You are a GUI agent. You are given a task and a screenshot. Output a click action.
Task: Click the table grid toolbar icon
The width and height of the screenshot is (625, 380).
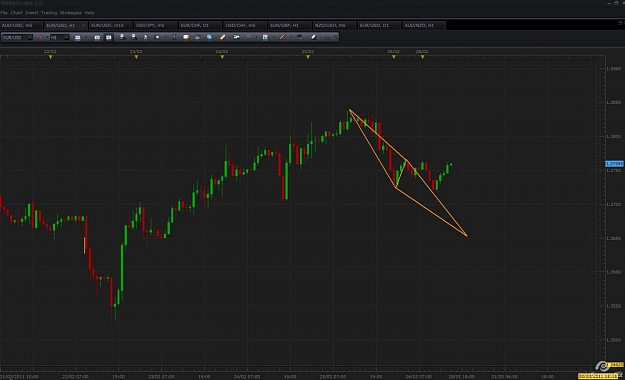click(x=265, y=37)
